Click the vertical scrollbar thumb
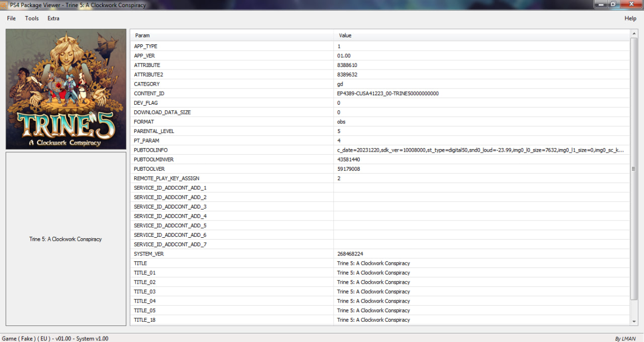644x342 pixels. click(634, 169)
